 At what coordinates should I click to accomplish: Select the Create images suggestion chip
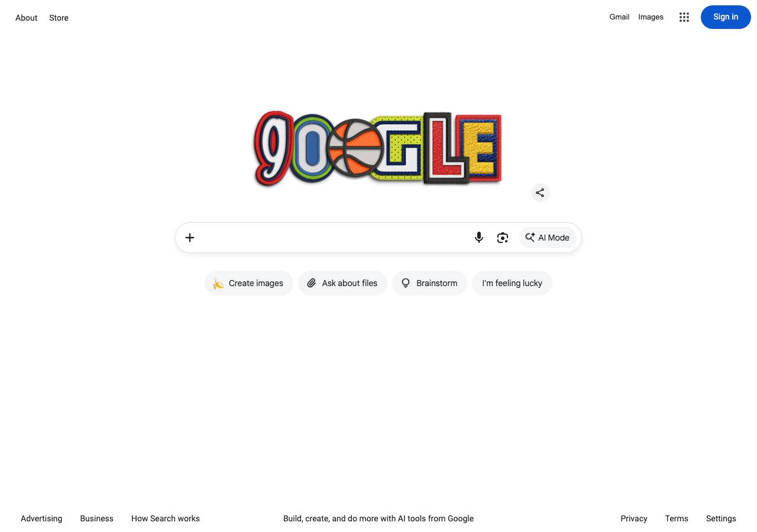click(249, 283)
